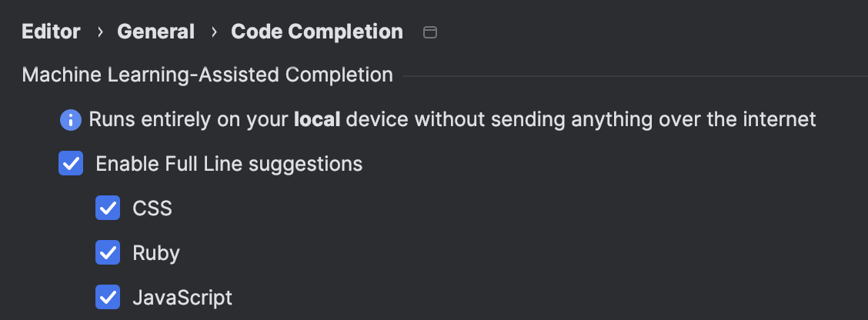Click the separator line after the section header
868x320 pixels.
point(631,76)
